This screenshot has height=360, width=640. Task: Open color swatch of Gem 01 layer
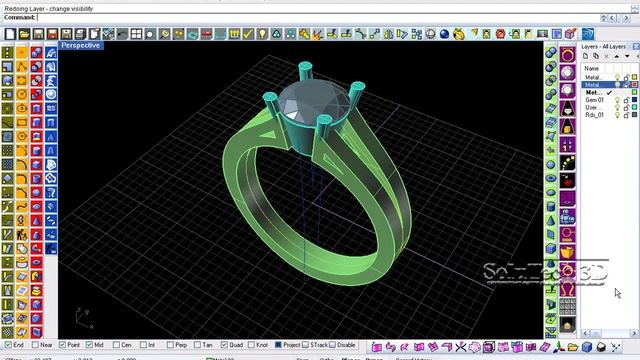(635, 100)
